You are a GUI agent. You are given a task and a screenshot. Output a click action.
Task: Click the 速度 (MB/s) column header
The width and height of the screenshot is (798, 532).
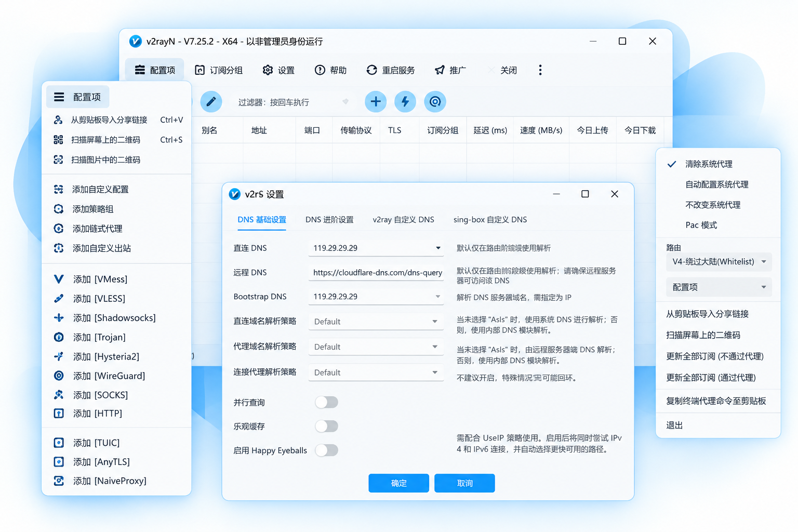pos(541,130)
